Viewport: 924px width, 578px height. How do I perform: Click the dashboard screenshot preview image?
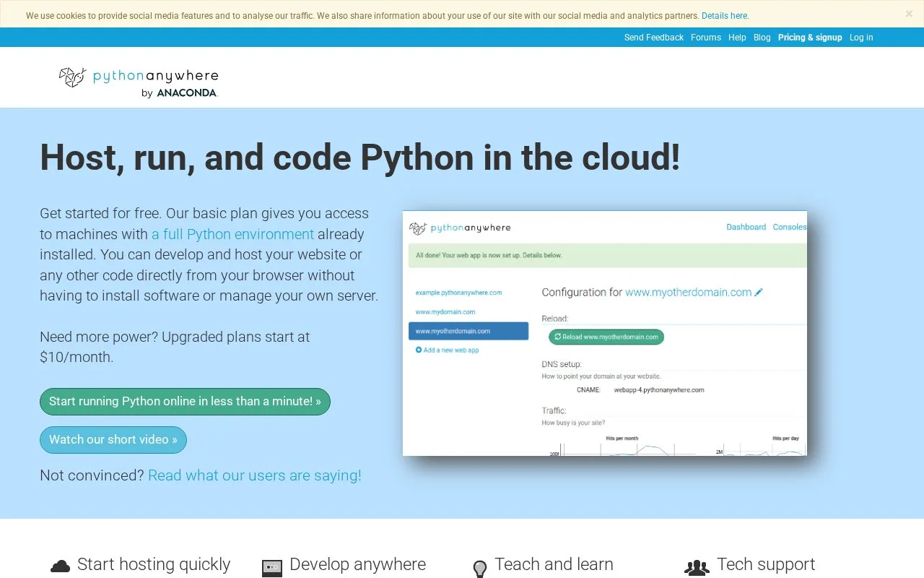[x=605, y=333]
